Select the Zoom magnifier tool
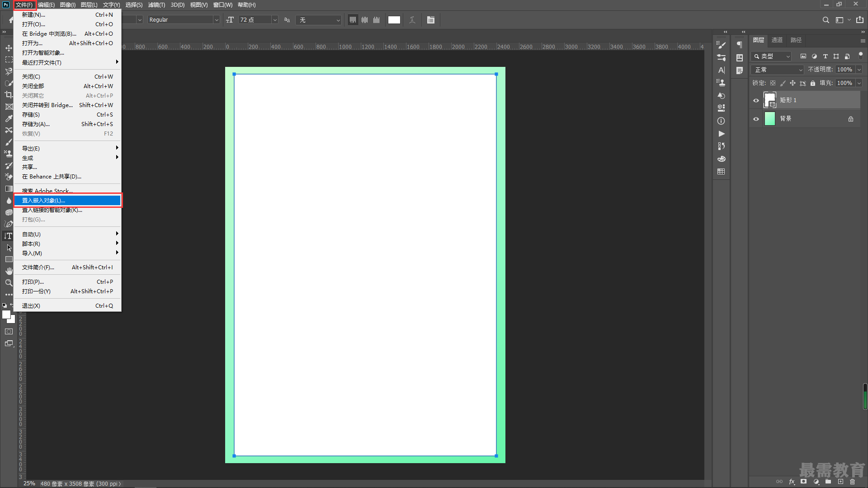868x488 pixels. tap(9, 283)
